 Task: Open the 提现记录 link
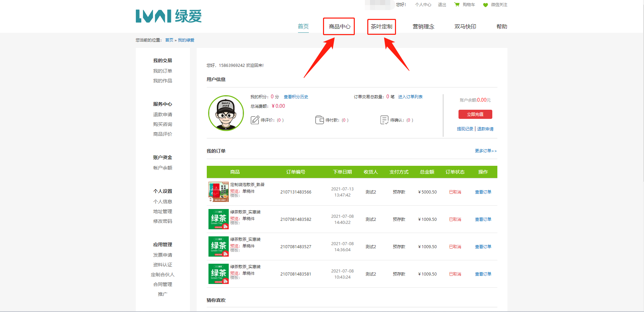pyautogui.click(x=465, y=129)
